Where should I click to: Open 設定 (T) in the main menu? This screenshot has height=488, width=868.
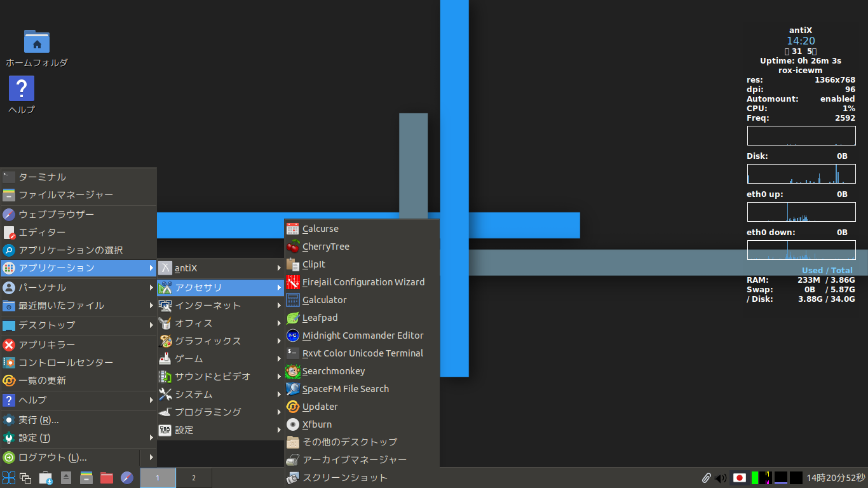(79, 438)
